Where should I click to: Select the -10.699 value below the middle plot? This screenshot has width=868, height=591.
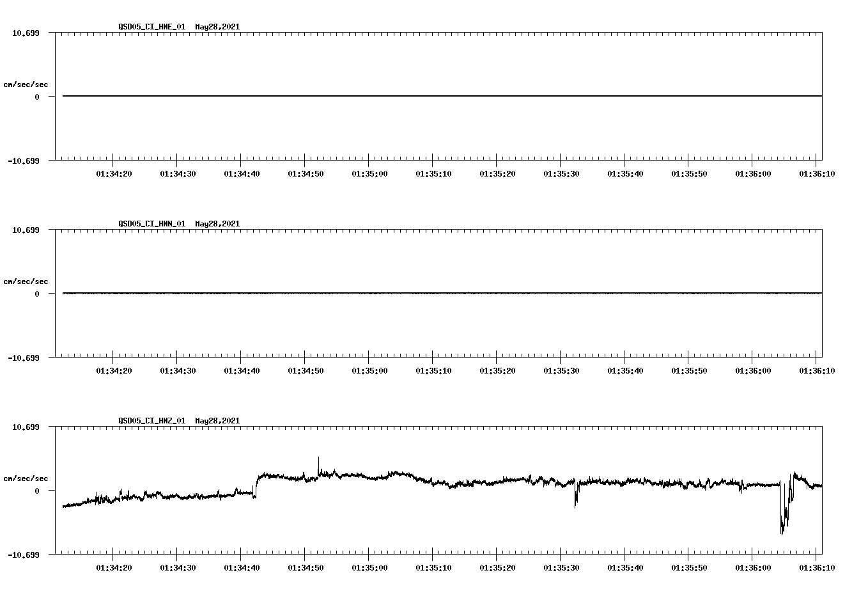point(25,358)
